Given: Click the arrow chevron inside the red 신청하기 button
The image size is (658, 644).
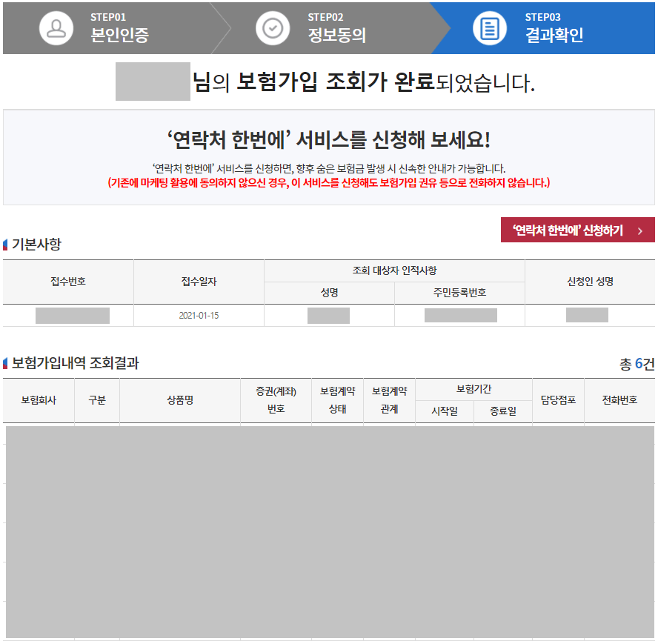Looking at the screenshot, I should tap(642, 230).
